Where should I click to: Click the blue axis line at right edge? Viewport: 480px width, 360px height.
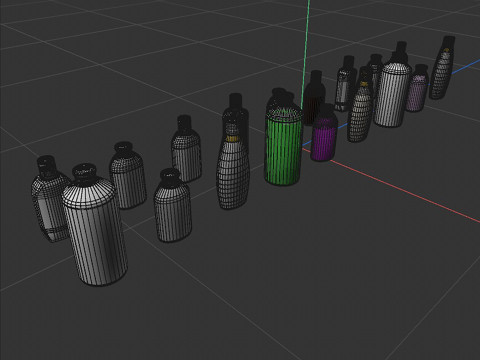tap(467, 65)
